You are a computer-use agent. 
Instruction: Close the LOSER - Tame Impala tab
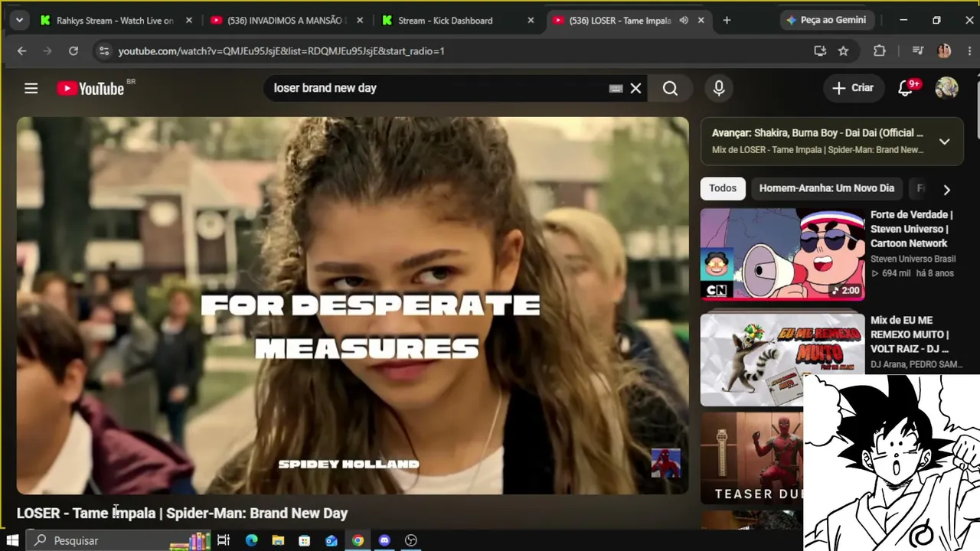tap(701, 21)
